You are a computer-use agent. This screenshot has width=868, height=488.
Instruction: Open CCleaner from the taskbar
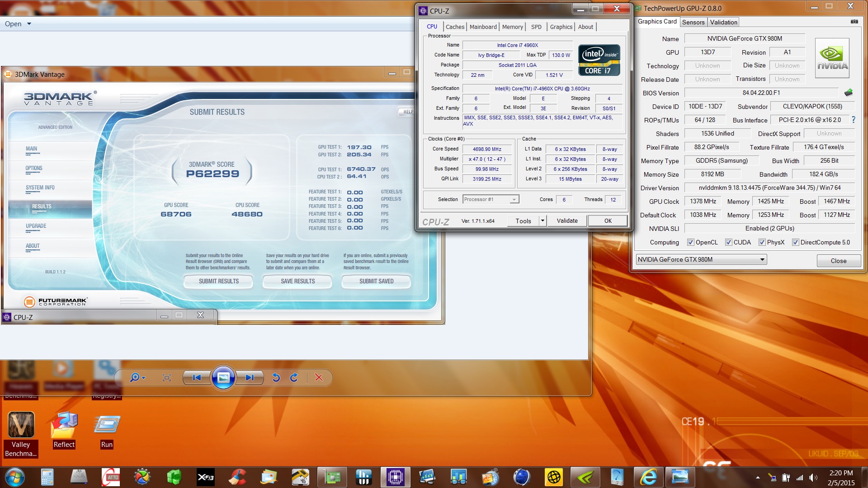pos(237,477)
